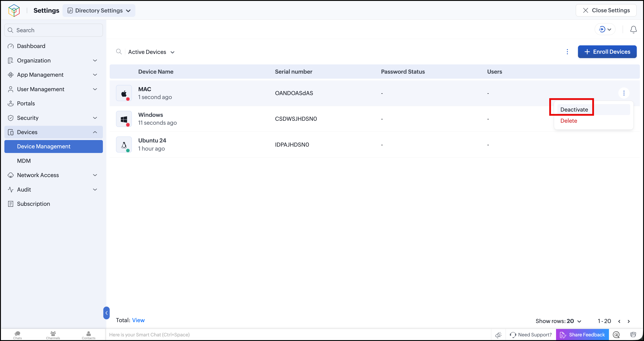Click the View link next to Total

click(138, 320)
